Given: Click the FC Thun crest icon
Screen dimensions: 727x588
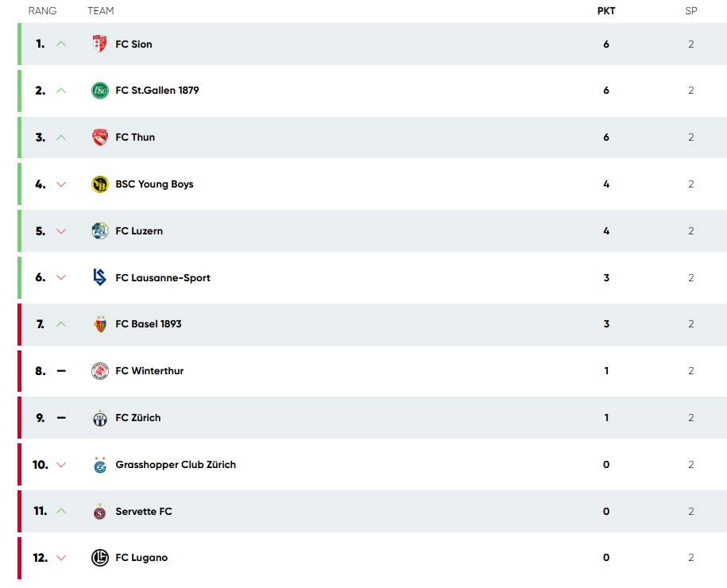Looking at the screenshot, I should point(99,137).
